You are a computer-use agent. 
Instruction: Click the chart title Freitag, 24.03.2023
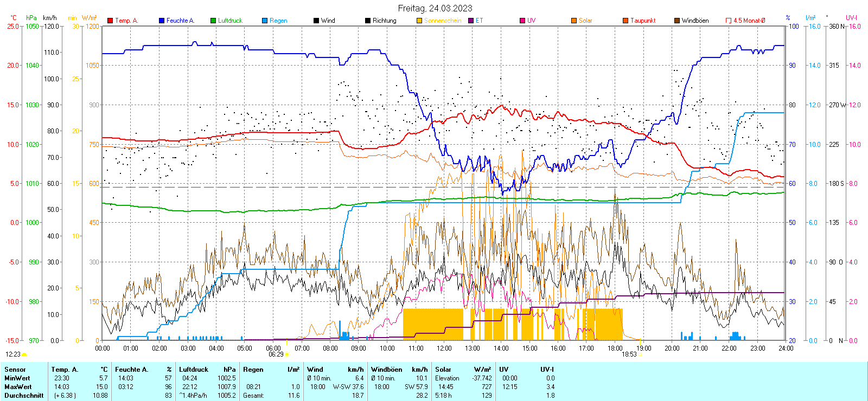(435, 8)
